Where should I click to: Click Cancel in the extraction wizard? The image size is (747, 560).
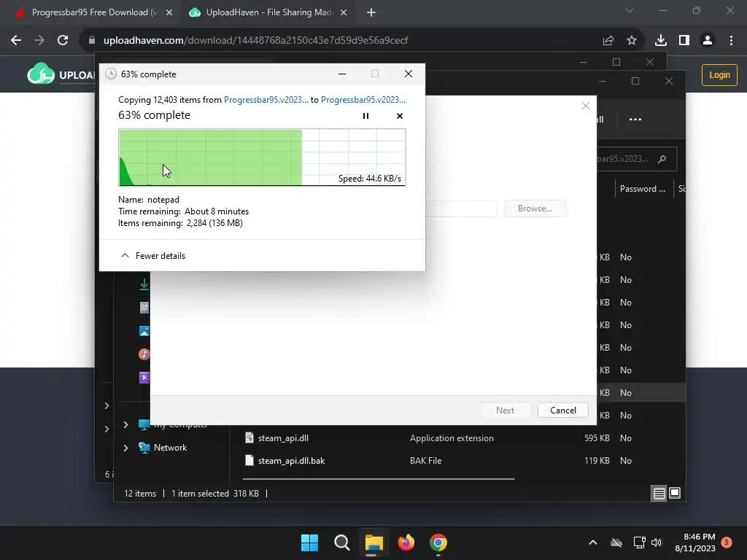click(x=562, y=410)
